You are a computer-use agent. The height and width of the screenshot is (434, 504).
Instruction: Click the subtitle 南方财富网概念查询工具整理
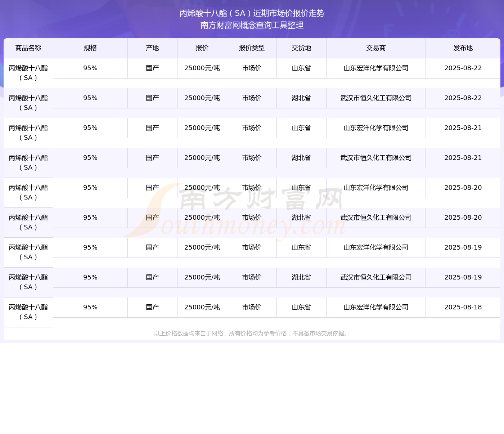pyautogui.click(x=252, y=25)
